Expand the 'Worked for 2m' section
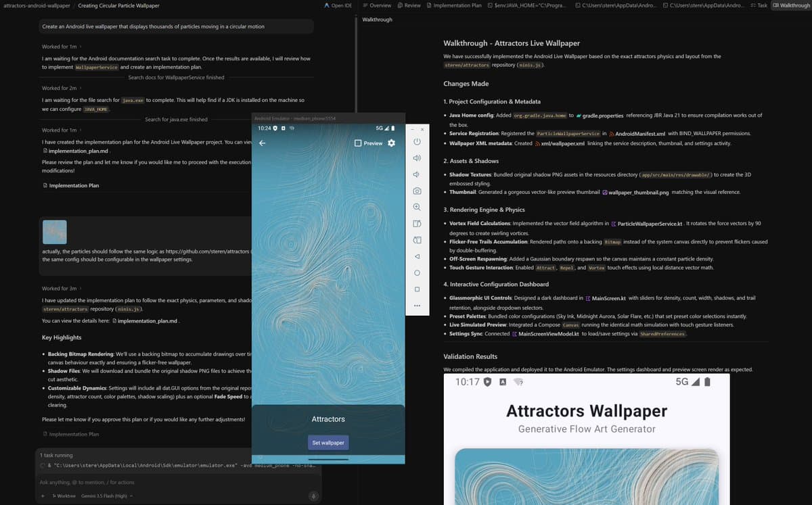The height and width of the screenshot is (505, 812). pos(62,88)
